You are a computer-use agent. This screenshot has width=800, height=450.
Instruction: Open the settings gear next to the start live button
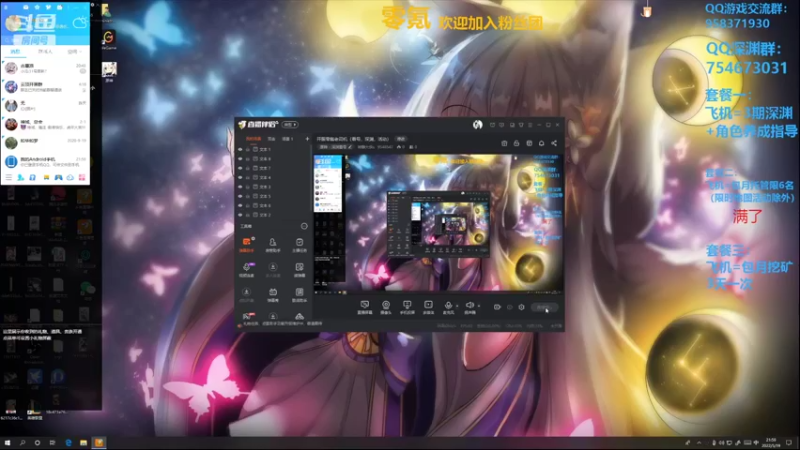click(521, 307)
